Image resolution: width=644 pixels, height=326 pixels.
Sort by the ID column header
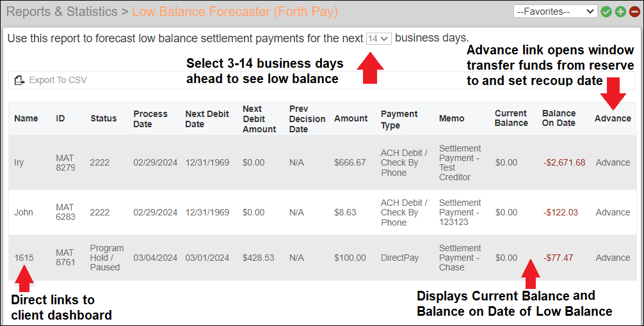[x=60, y=118]
